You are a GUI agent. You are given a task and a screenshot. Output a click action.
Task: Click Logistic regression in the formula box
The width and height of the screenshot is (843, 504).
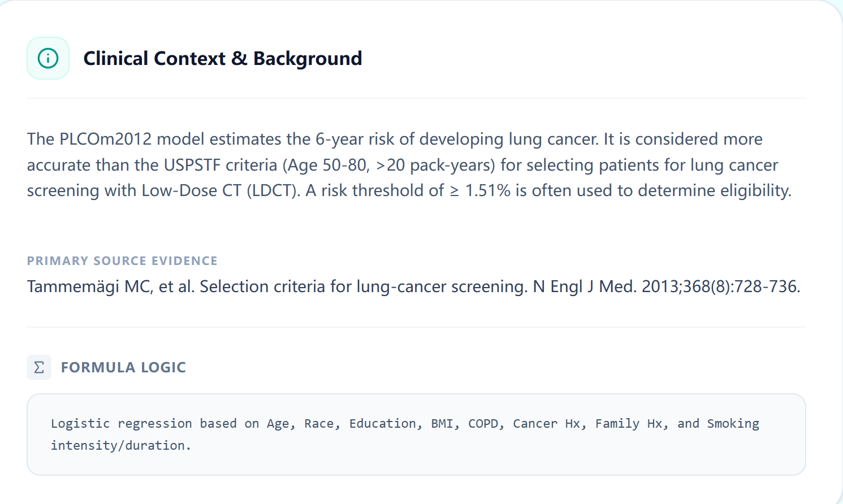(121, 424)
